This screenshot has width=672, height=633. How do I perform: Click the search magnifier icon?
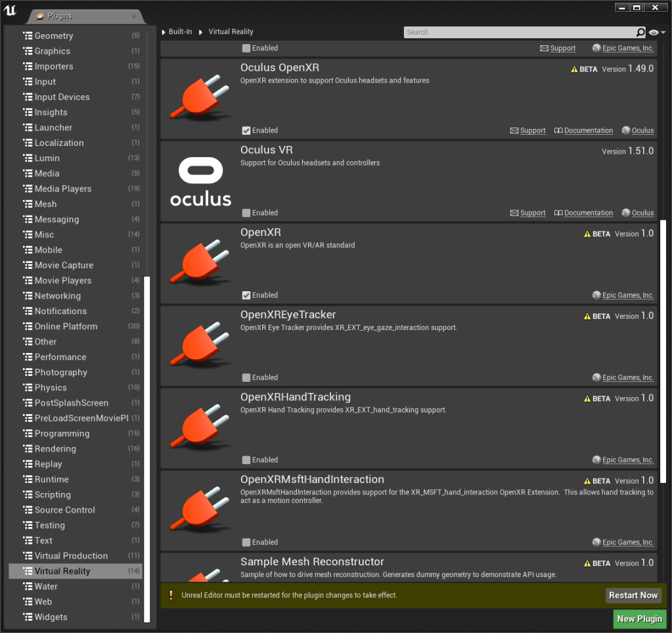640,32
